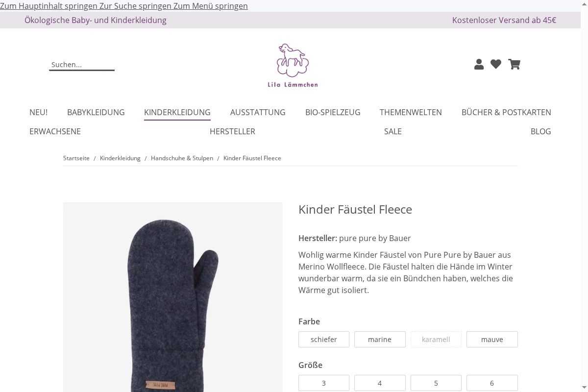Go to the Sale section

click(x=393, y=131)
